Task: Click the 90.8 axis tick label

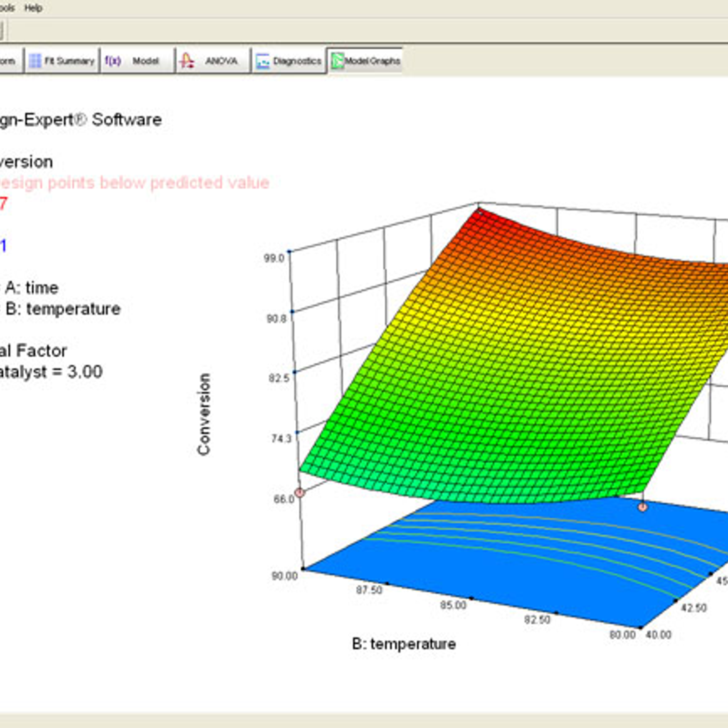Action: click(x=276, y=318)
